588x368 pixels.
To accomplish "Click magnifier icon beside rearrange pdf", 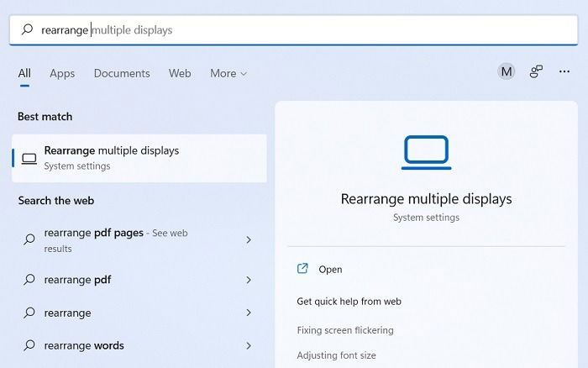I will (29, 280).
